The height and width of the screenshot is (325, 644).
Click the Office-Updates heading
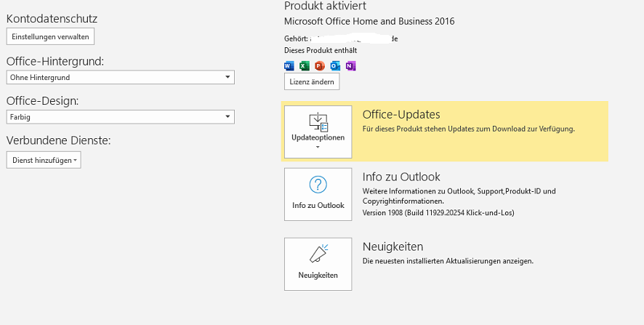click(401, 114)
